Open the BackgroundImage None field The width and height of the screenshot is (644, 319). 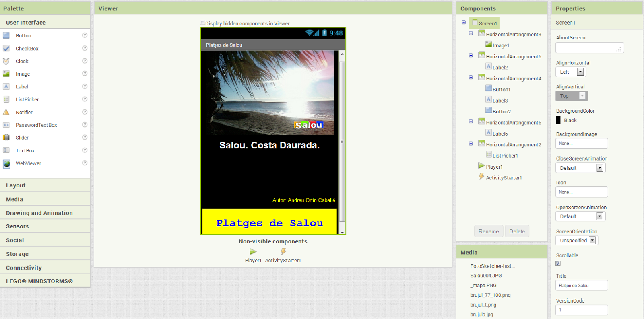582,144
